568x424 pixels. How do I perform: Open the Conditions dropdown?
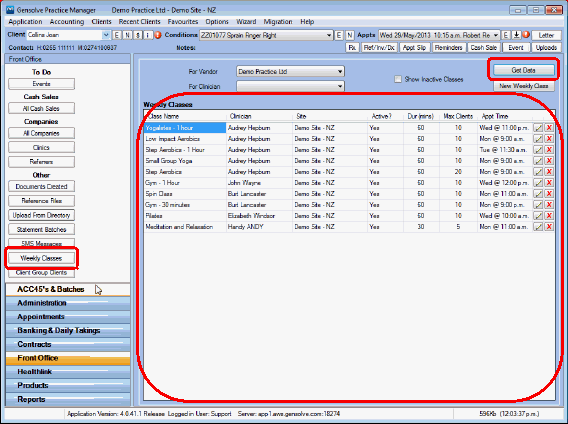[329, 35]
